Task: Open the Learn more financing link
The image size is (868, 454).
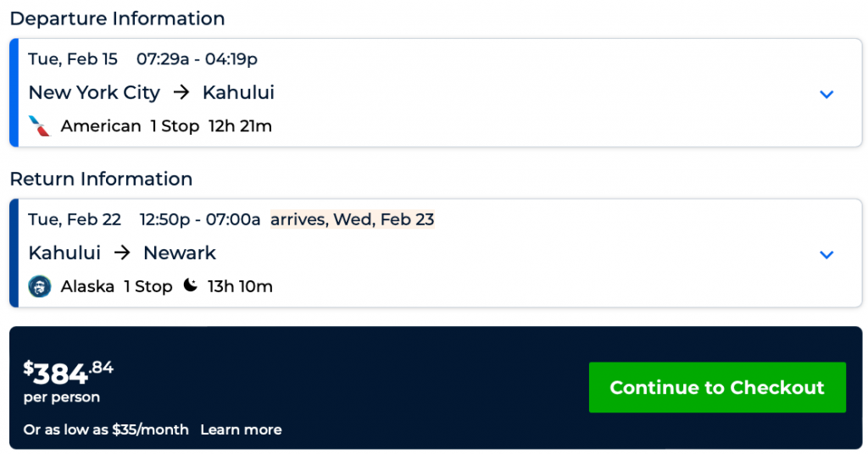Action: click(241, 429)
